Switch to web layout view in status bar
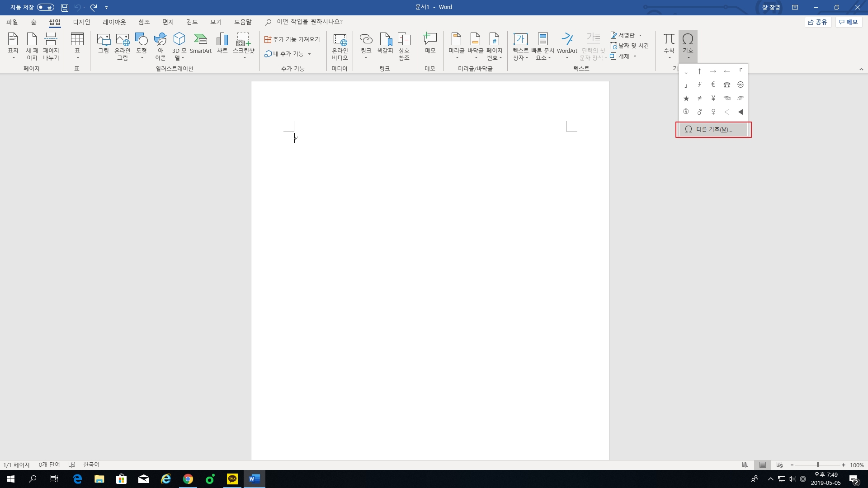 780,465
